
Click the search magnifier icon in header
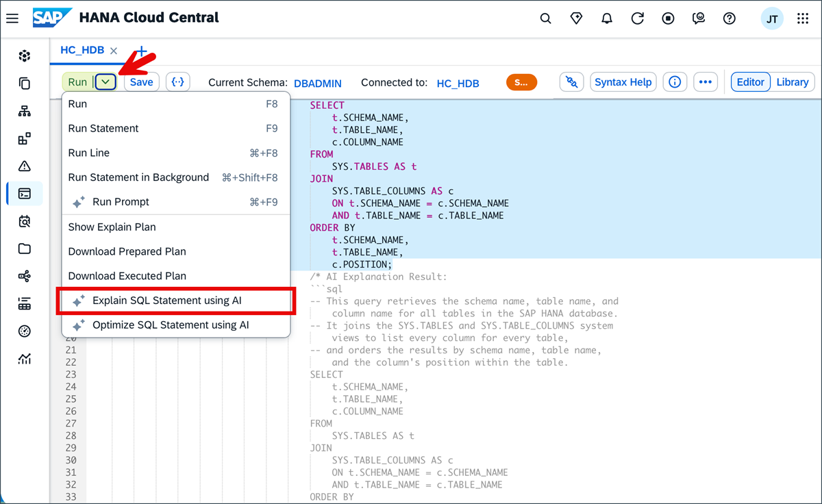(x=545, y=18)
